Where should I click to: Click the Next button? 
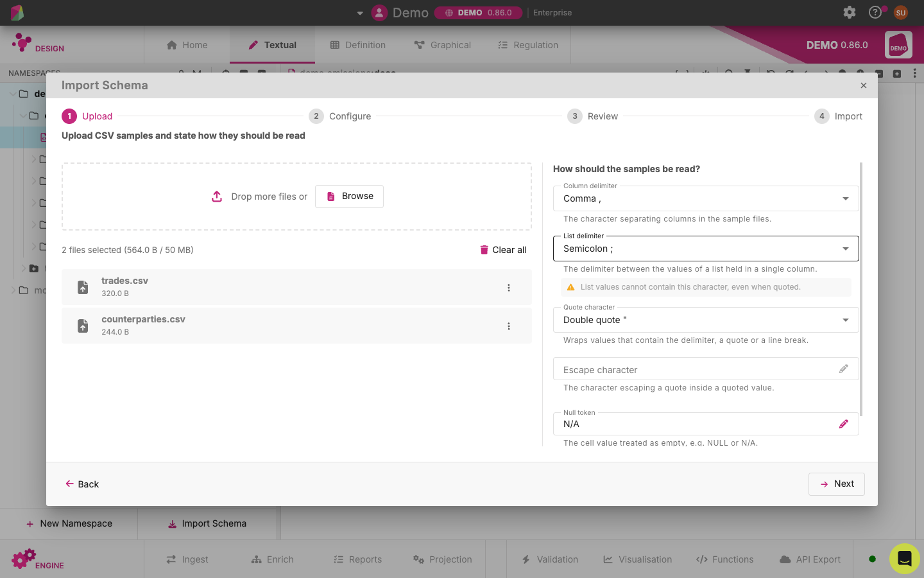click(837, 484)
